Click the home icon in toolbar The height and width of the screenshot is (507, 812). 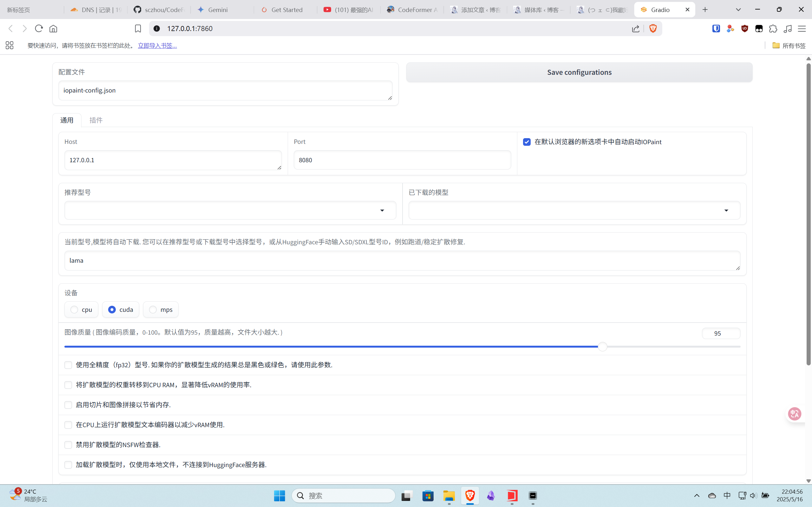point(53,29)
